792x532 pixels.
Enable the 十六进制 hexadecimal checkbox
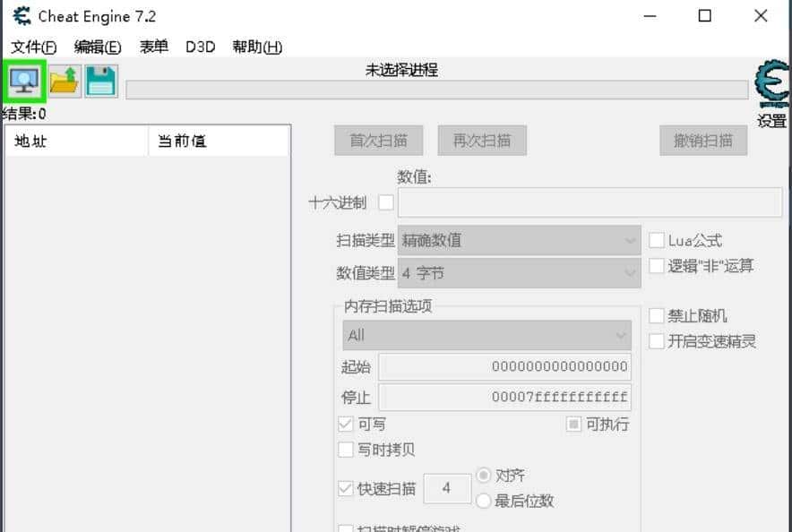[385, 202]
